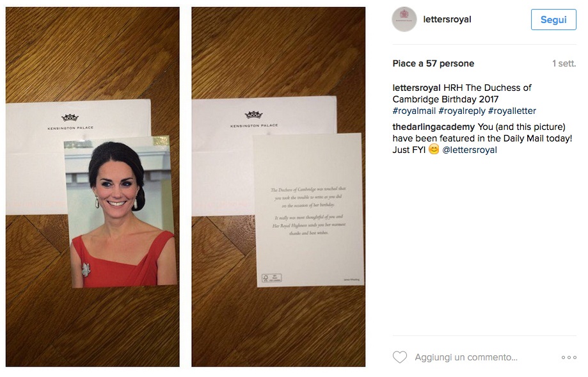View the list of 57 likes
This screenshot has width=588, height=377.
click(x=433, y=63)
